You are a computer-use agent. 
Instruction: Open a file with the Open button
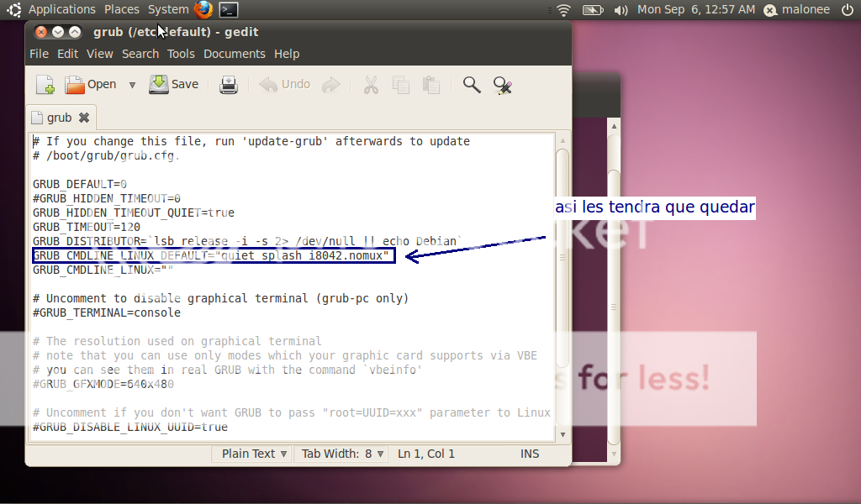point(91,85)
